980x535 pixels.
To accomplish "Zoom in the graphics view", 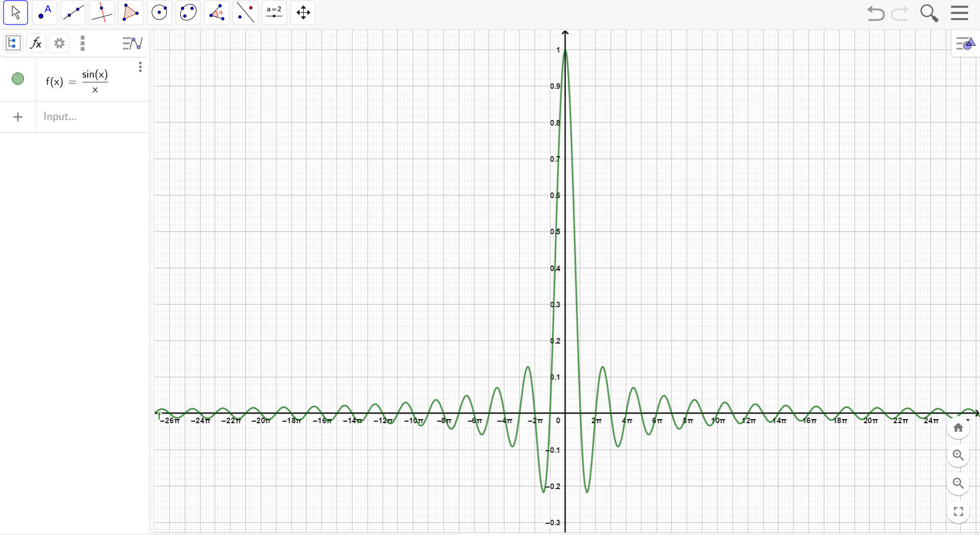I will 958,455.
